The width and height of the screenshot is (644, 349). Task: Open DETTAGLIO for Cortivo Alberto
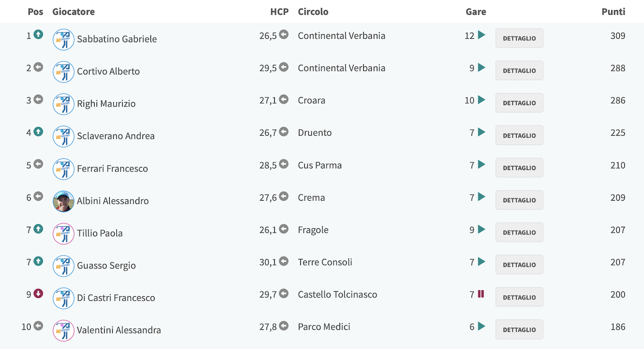(x=519, y=70)
